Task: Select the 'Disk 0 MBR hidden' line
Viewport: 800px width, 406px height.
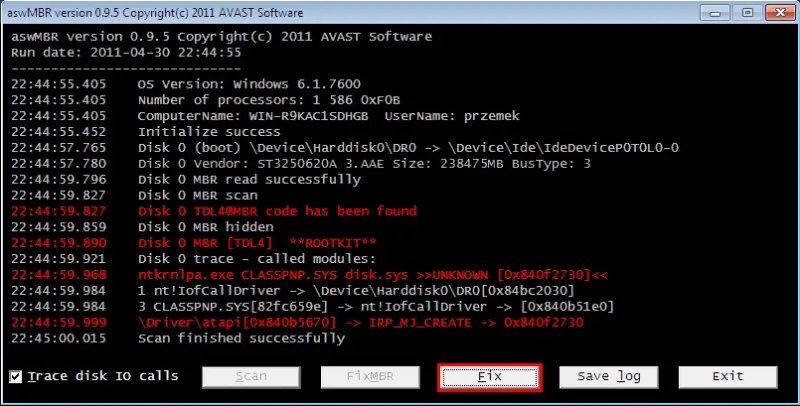Action: [142, 227]
